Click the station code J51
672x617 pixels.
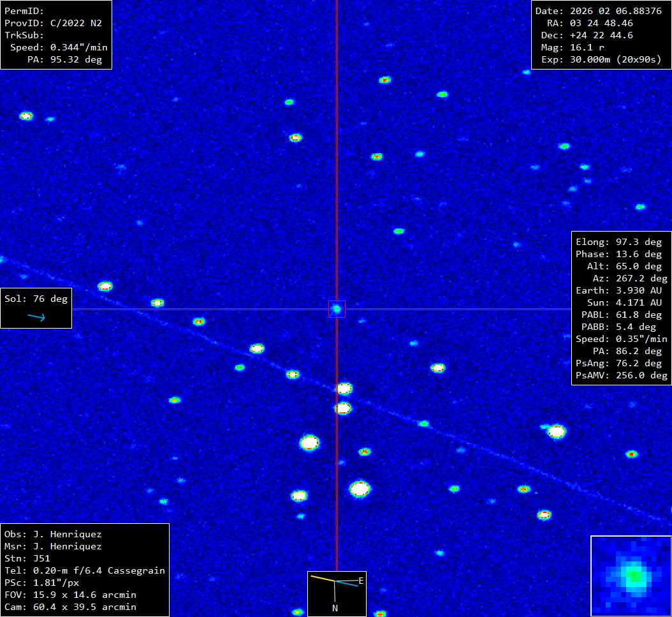[x=41, y=558]
